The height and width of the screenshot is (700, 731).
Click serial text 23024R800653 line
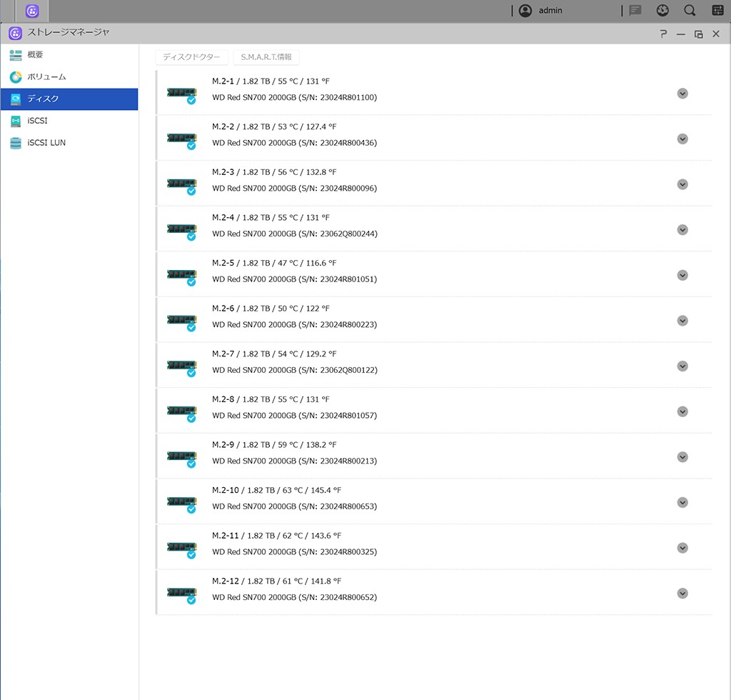click(295, 506)
